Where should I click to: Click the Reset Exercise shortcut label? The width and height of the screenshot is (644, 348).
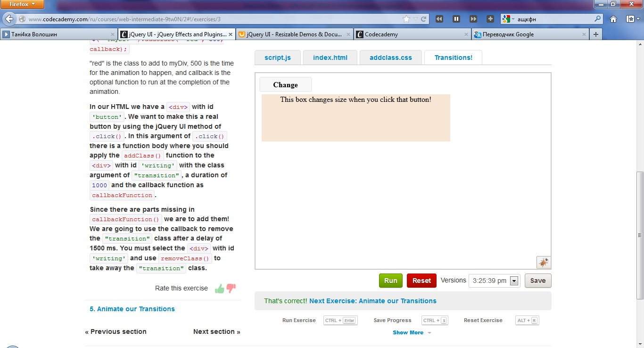pyautogui.click(x=483, y=320)
